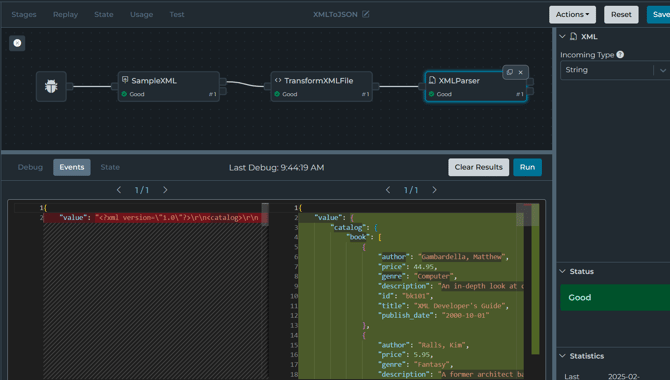The width and height of the screenshot is (670, 380).
Task: Click Clear Results button
Action: coord(479,167)
